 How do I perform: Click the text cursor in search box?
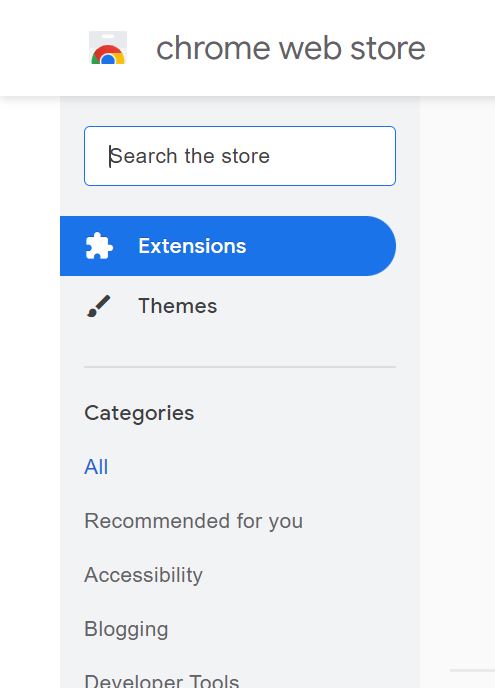coord(110,156)
